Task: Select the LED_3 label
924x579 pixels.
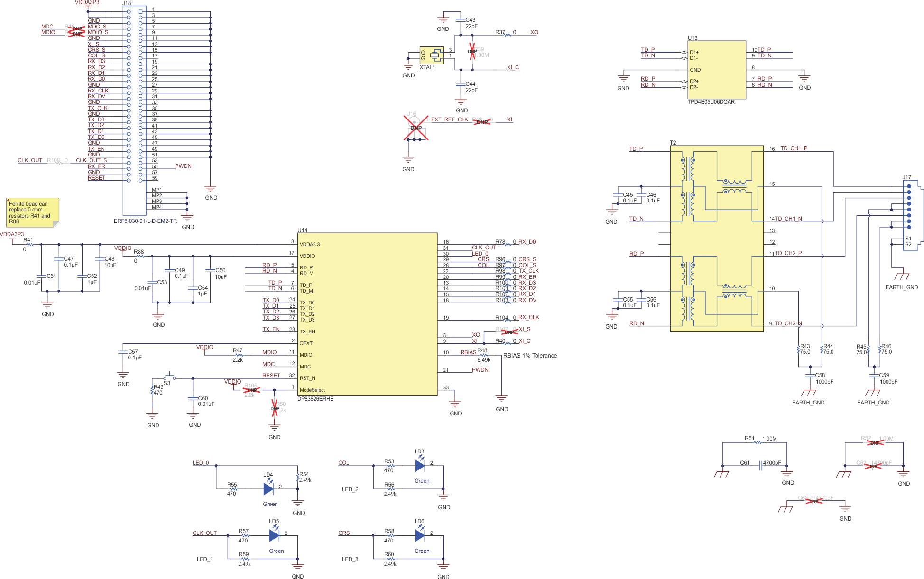Action: click(350, 559)
